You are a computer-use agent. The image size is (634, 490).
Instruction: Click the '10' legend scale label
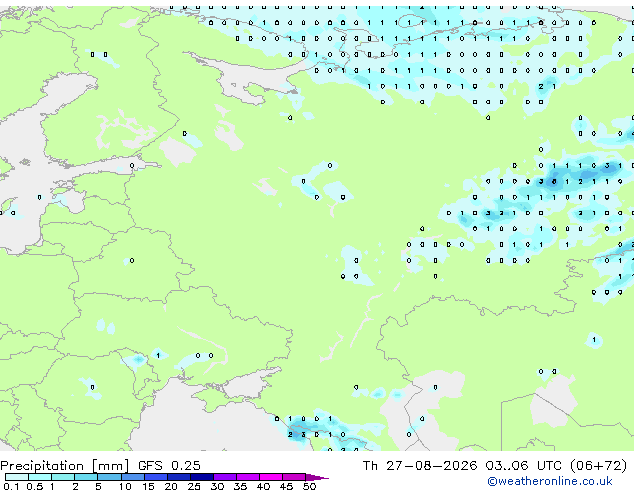(x=125, y=486)
